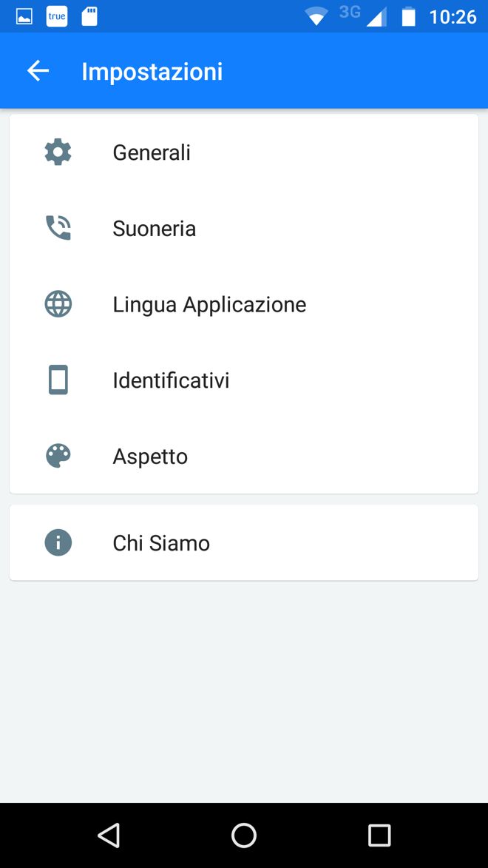Select Lingua Applicazione option
Viewport: 488px width, 868px height.
[x=209, y=305]
